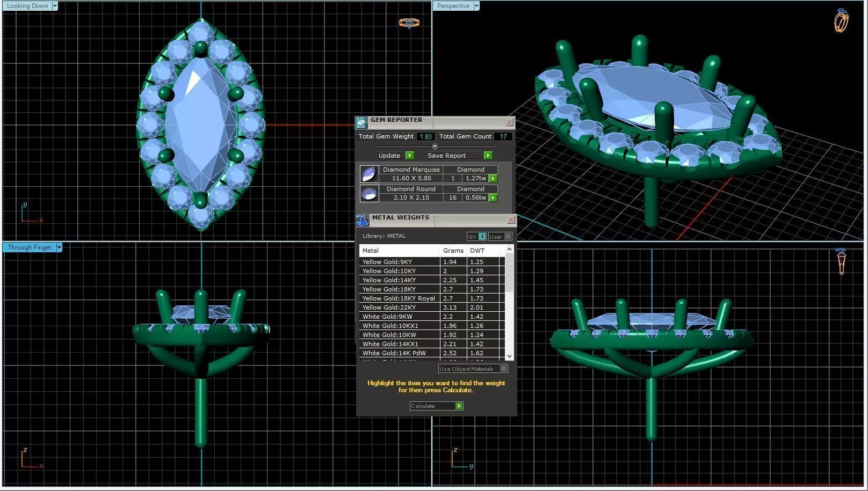Click the Diamond Marquise gem thumbnail
Image resolution: width=868 pixels, height=491 pixels.
pos(369,174)
